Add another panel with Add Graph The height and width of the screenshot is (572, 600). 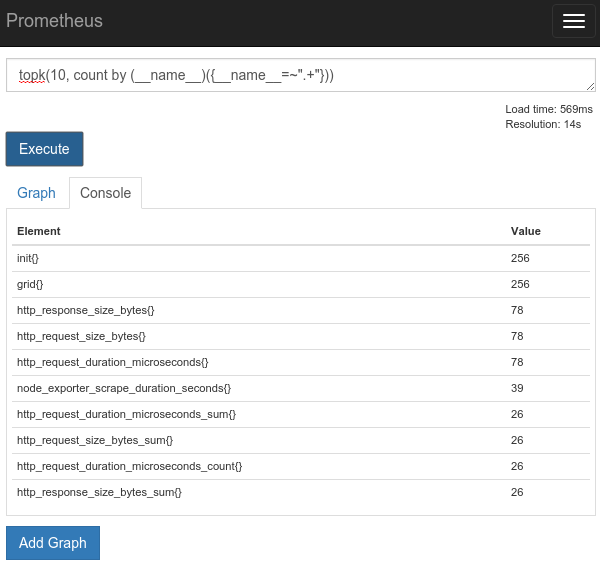pos(53,543)
